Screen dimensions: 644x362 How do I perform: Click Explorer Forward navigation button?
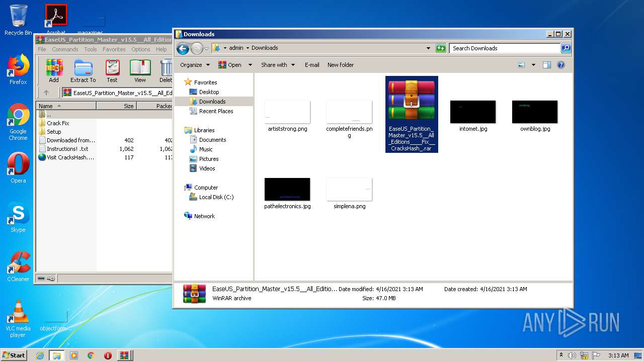pos(197,48)
